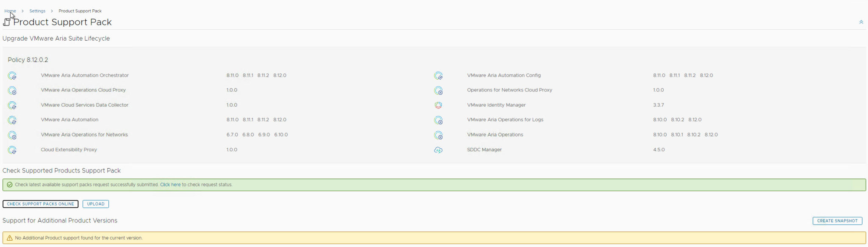Click the Create Snapshot button
Screen dimensions: 868x247
pyautogui.click(x=837, y=221)
